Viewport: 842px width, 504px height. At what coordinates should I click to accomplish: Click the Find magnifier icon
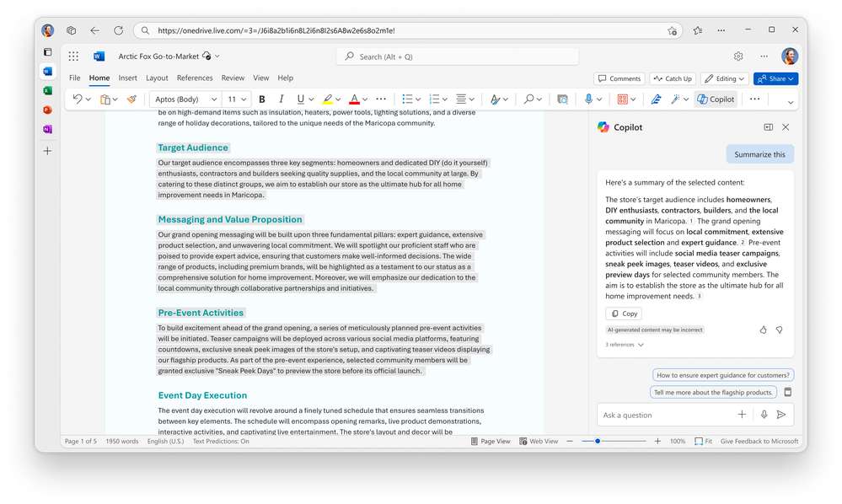(529, 99)
